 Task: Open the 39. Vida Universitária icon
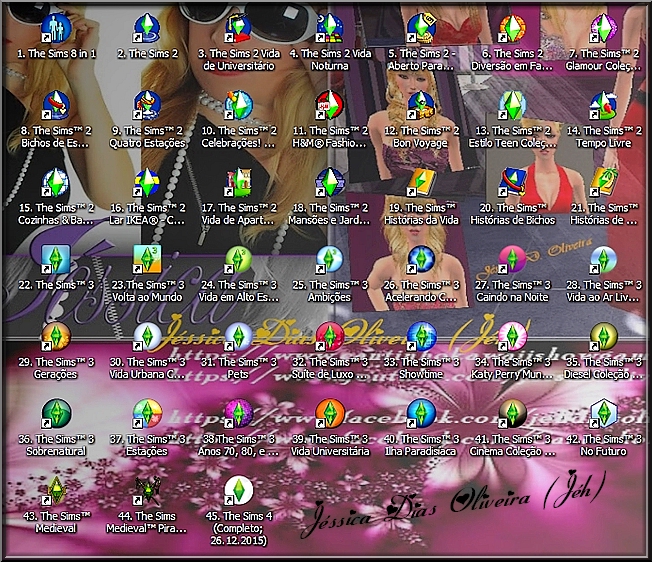coord(330,414)
